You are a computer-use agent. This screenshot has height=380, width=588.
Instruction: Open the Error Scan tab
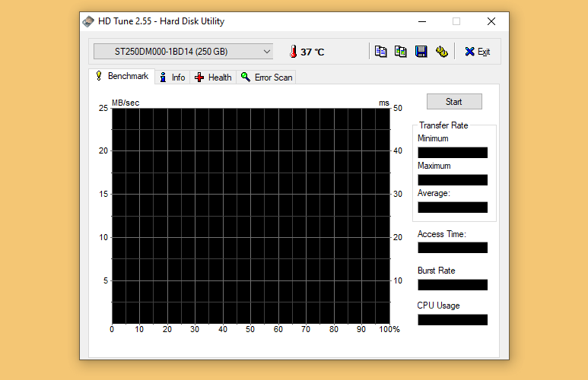266,78
